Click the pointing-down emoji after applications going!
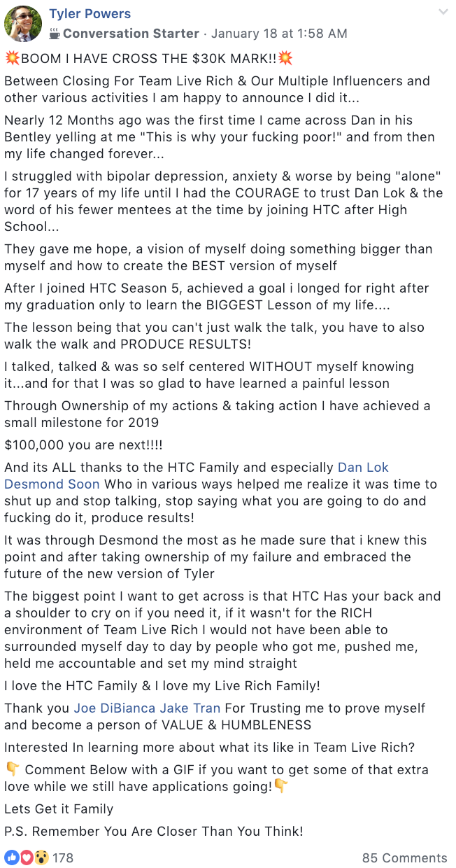Screen dimensions: 456x868 tap(280, 786)
